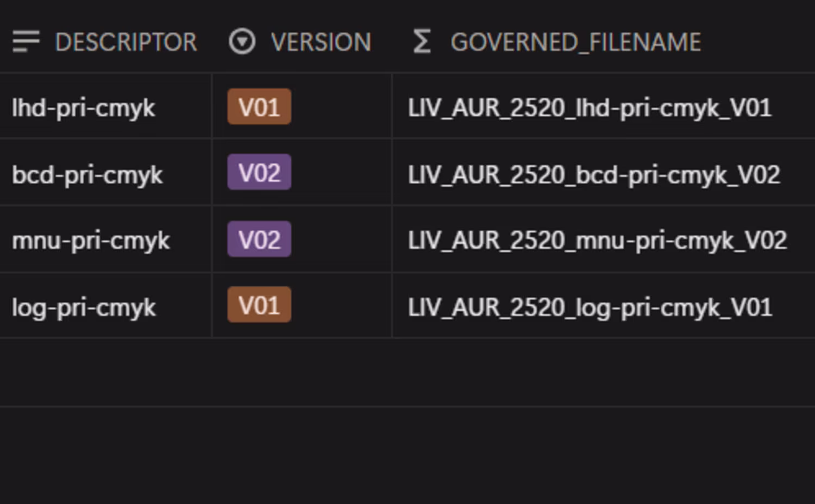This screenshot has width=815, height=504.
Task: Click the LIV_AUR_2520_bcd-pri-cmyk_V02 filename cell
Action: coord(603,172)
